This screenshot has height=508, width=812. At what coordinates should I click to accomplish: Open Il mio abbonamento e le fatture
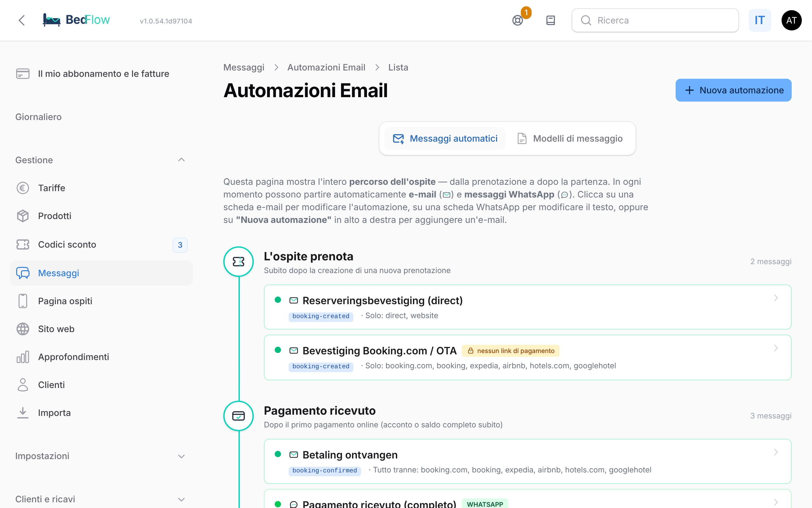point(102,74)
